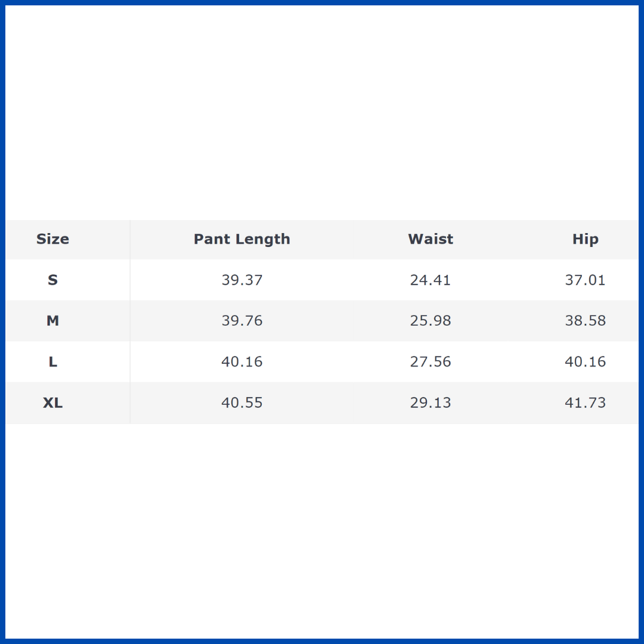Select the XL size row label
Image resolution: width=644 pixels, height=644 pixels.
coord(52,403)
